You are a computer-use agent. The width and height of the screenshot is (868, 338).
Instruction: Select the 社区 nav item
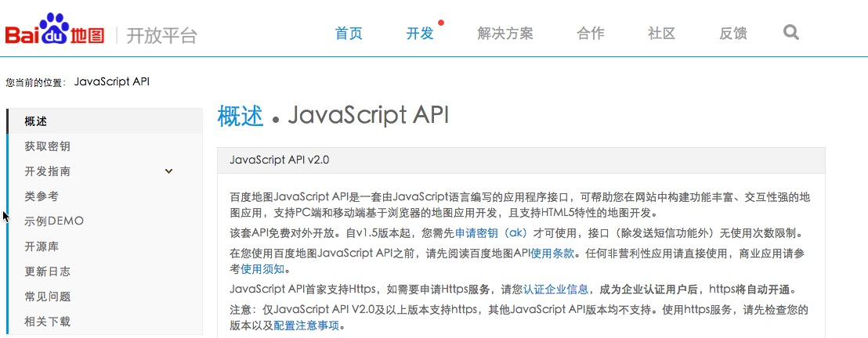(x=661, y=33)
